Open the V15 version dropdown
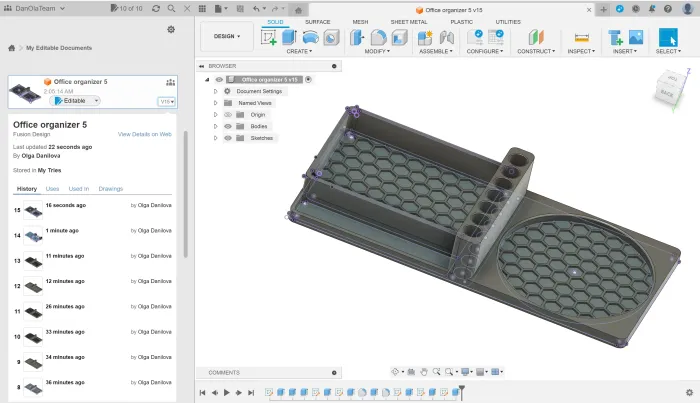The width and height of the screenshot is (700, 403). coord(166,101)
